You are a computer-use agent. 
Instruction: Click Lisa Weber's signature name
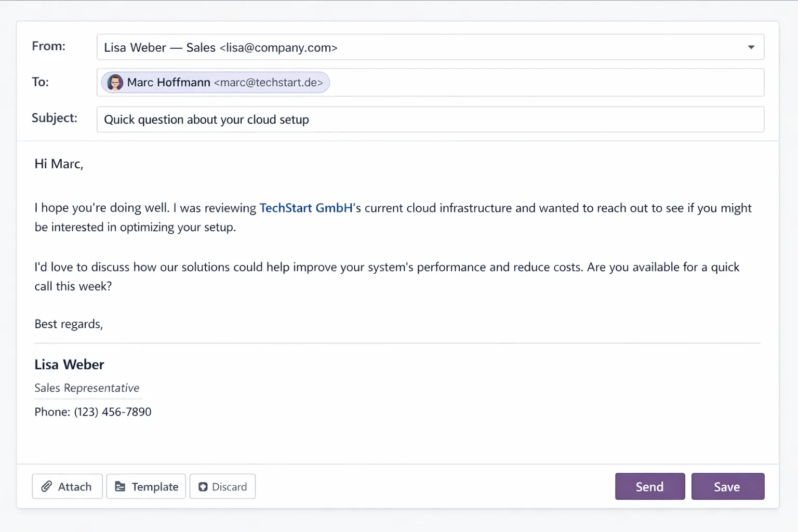(69, 364)
